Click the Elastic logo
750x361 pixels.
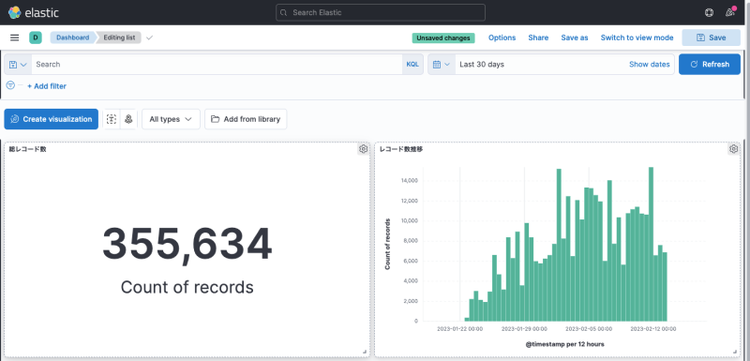33,12
